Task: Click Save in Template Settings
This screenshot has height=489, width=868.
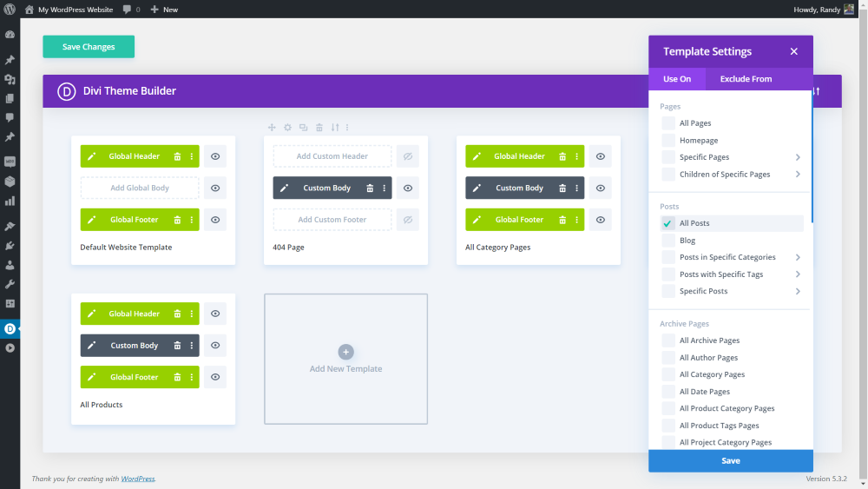Action: point(731,460)
